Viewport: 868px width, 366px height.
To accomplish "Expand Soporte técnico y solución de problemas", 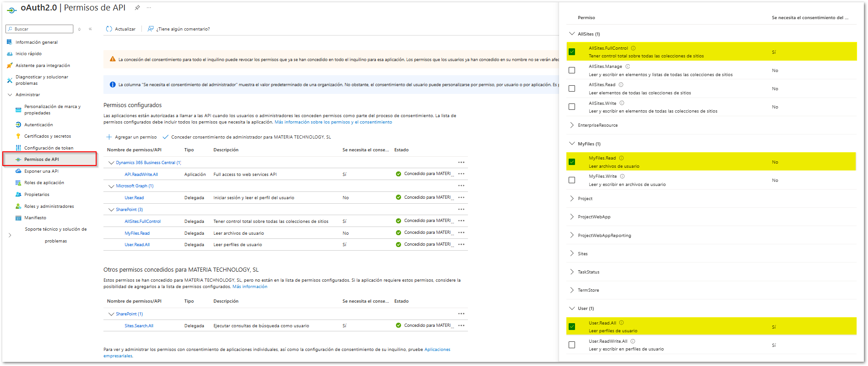I will click(10, 235).
